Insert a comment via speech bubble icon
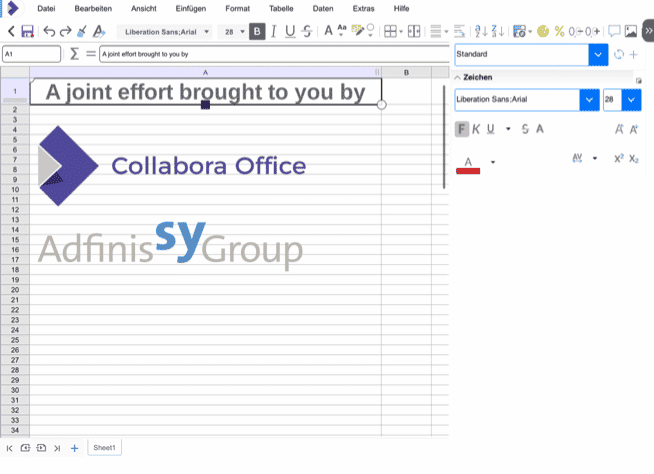654x474 pixels. pos(614,32)
